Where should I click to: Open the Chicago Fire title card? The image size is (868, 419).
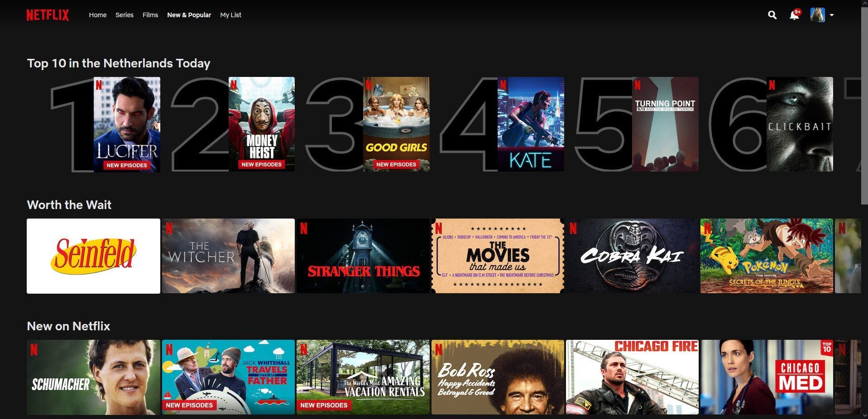point(632,377)
